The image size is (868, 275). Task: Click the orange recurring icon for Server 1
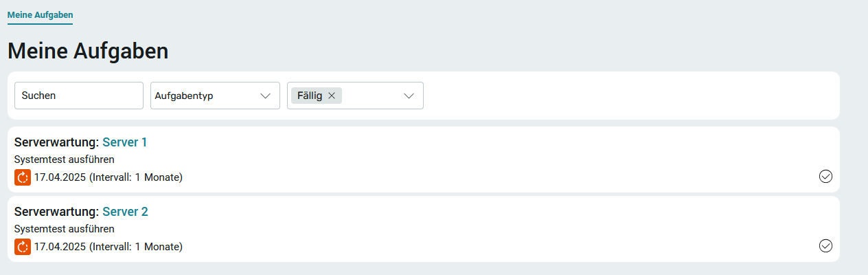(x=23, y=177)
